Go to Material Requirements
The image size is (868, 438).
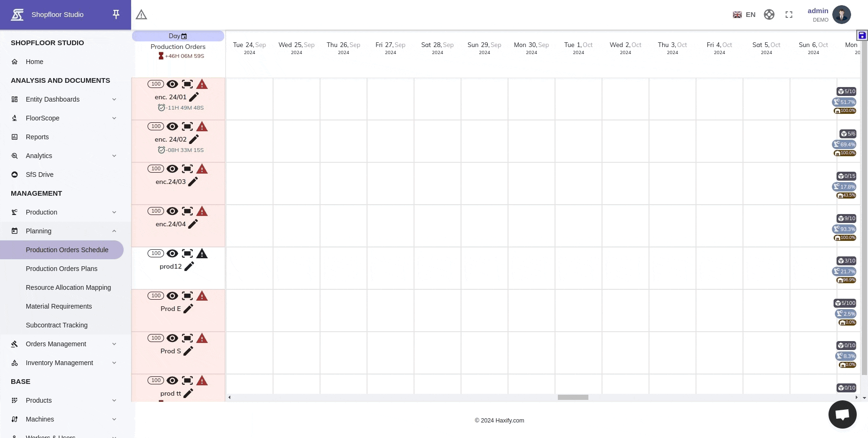pyautogui.click(x=59, y=306)
